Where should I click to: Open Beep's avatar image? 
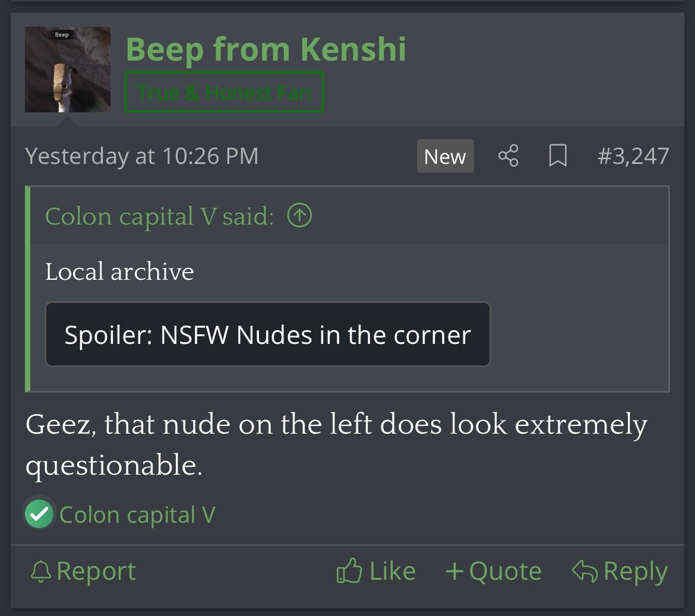pos(68,70)
